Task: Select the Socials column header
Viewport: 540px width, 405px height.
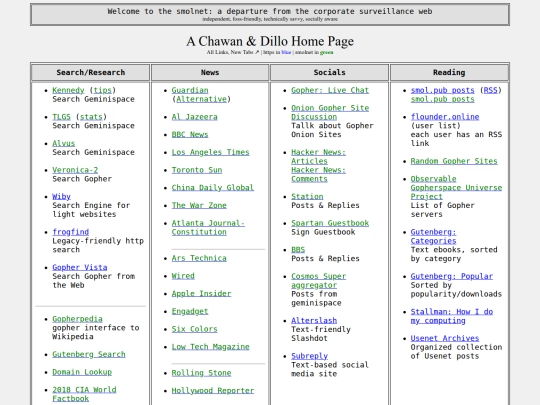Action: [x=330, y=72]
